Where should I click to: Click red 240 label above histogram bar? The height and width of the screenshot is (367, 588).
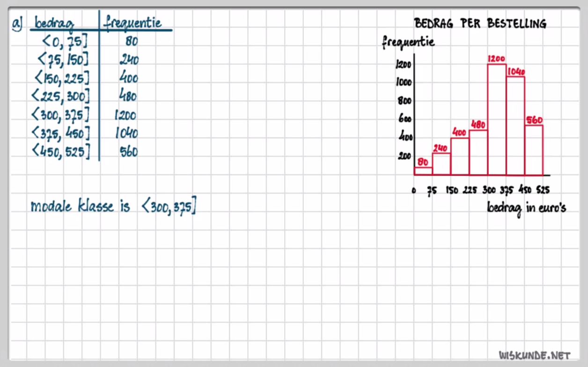pos(441,148)
